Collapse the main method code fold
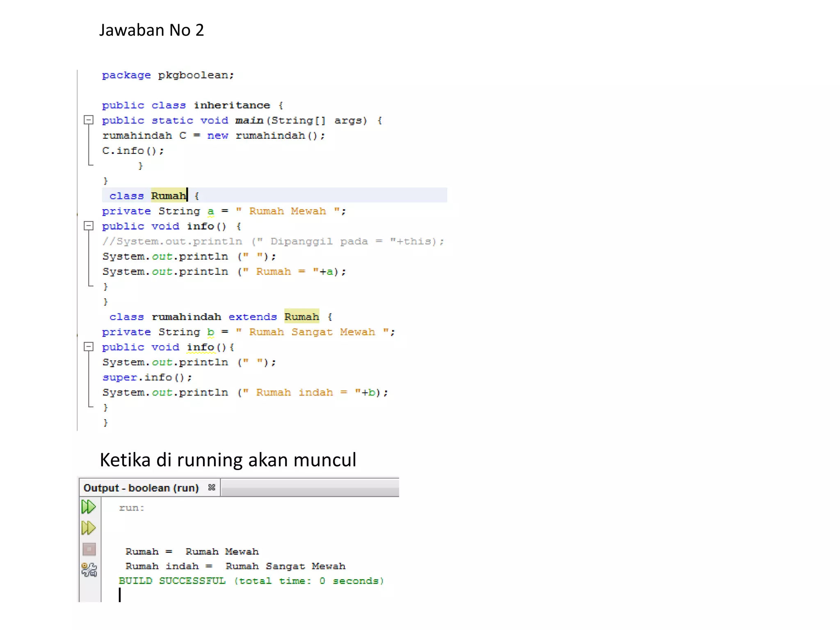 tap(89, 120)
